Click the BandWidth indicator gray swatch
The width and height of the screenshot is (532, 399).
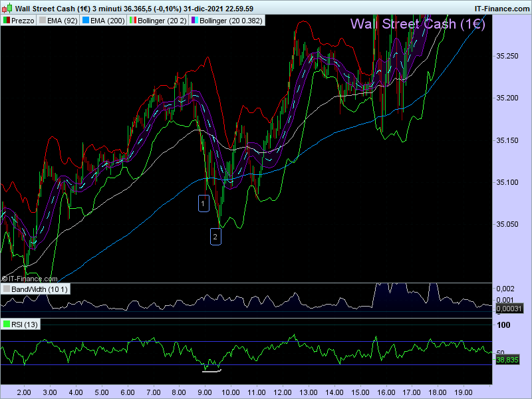(7, 289)
